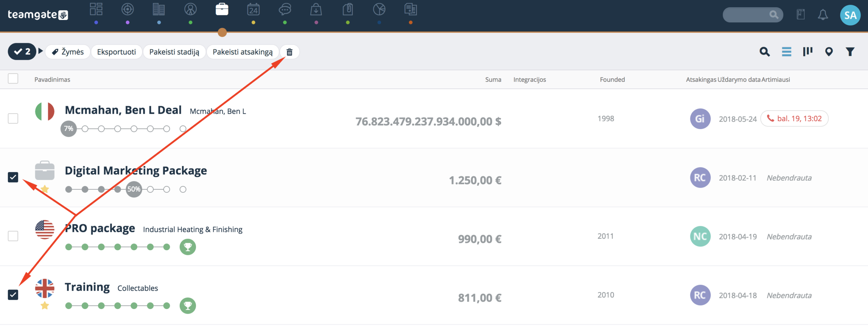Click the top search input field
The width and height of the screenshot is (868, 326).
[753, 15]
